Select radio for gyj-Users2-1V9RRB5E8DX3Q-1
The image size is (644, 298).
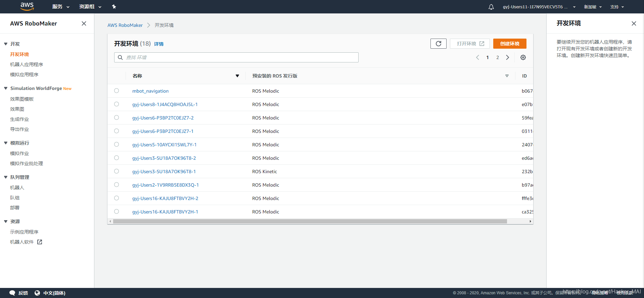pyautogui.click(x=117, y=185)
